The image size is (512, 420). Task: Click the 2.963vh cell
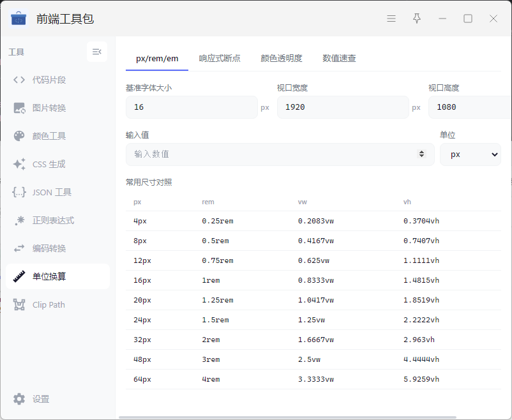coord(419,340)
